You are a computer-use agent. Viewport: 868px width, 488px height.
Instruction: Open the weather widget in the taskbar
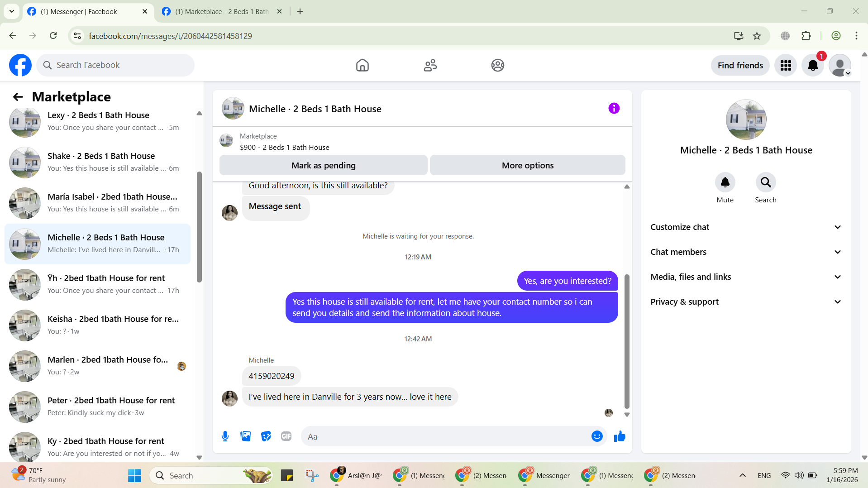coord(38,475)
